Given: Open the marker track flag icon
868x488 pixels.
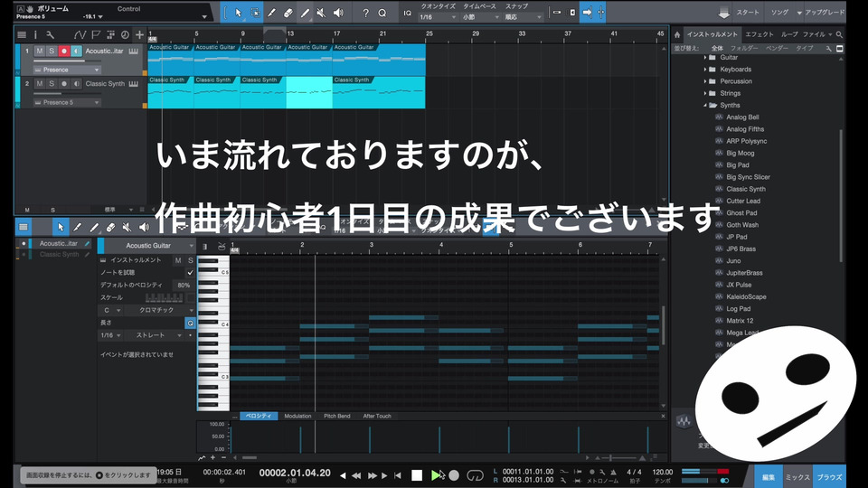Looking at the screenshot, I should 96,35.
